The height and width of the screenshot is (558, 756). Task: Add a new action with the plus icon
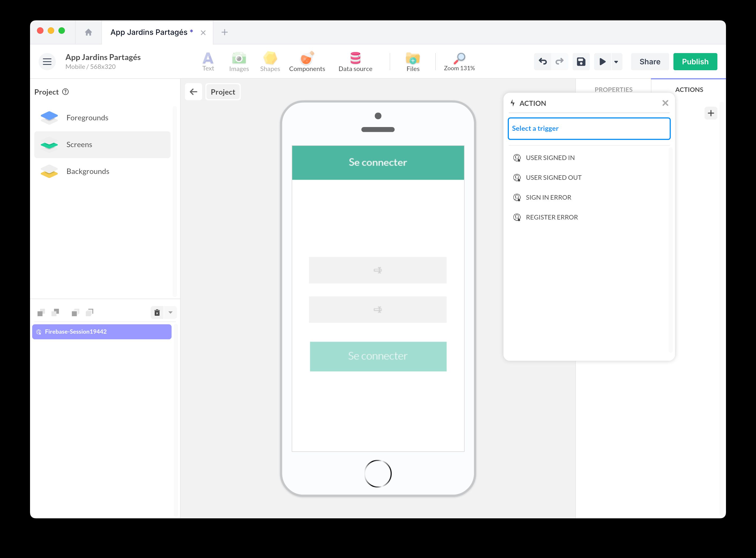pos(711,113)
